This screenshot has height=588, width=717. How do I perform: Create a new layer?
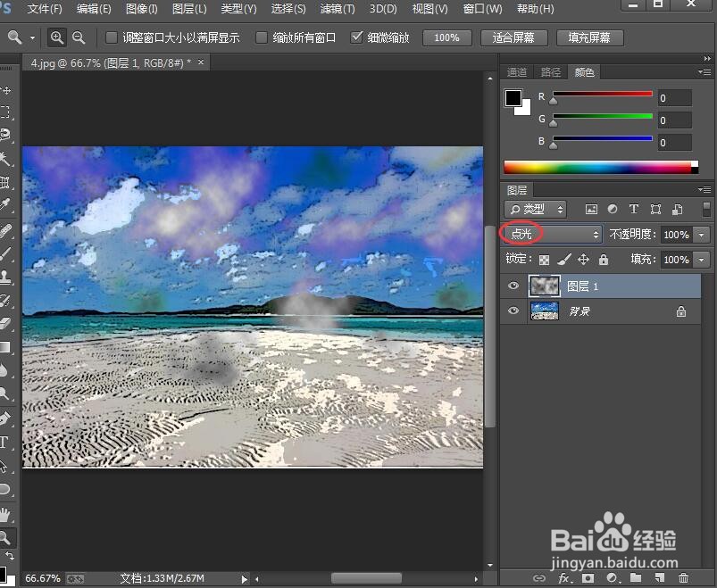point(659,578)
